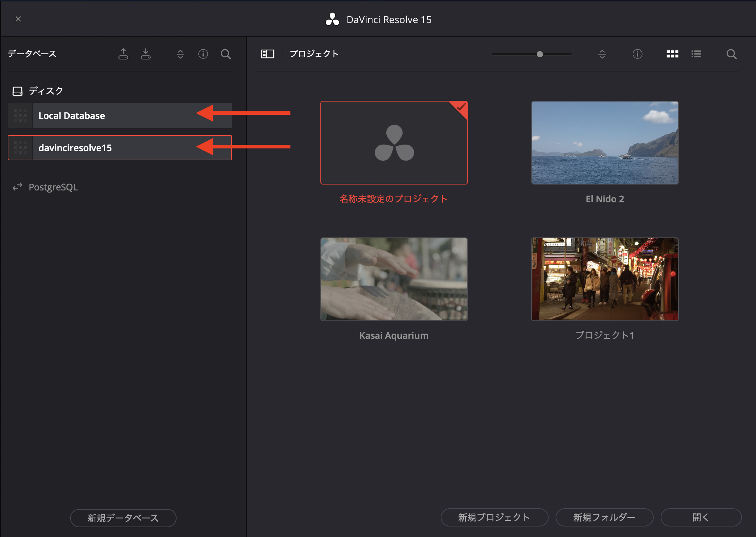756x537 pixels.
Task: Open project sort order menu
Action: click(602, 54)
